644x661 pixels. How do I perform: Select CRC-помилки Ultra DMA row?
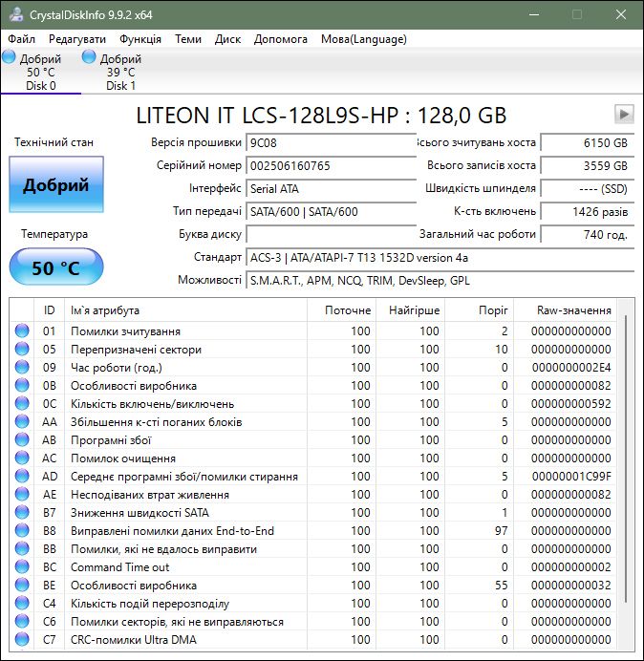point(312,639)
